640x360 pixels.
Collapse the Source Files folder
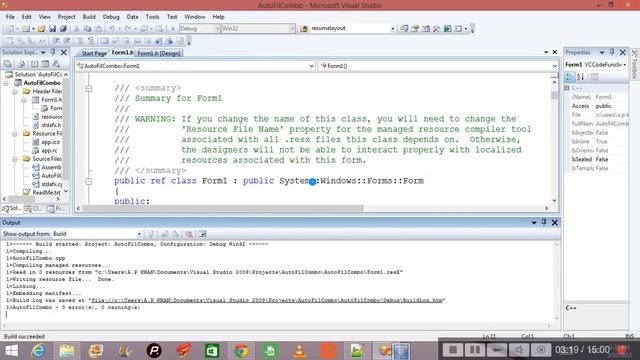[15, 159]
